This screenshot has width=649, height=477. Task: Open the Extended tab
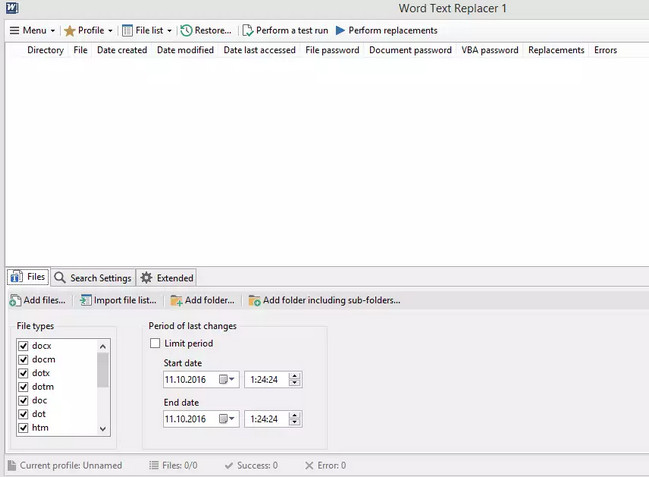[167, 278]
